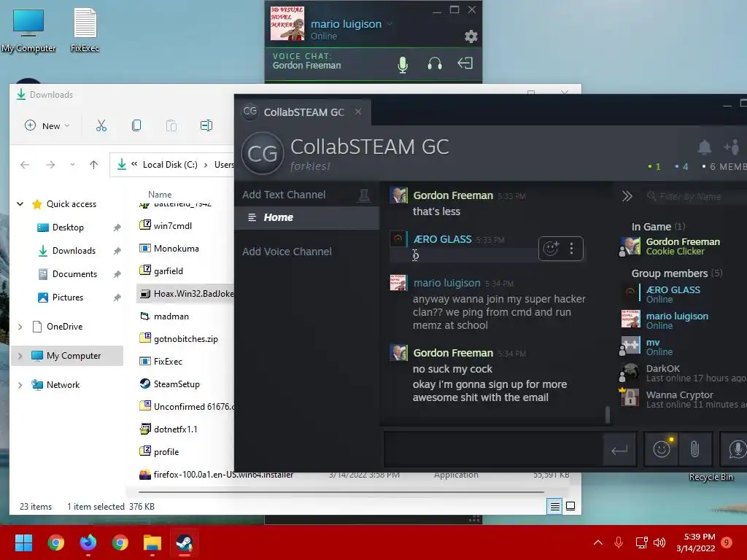The image size is (747, 560).
Task: Collapse the Quick access tree node
Action: coord(20,204)
